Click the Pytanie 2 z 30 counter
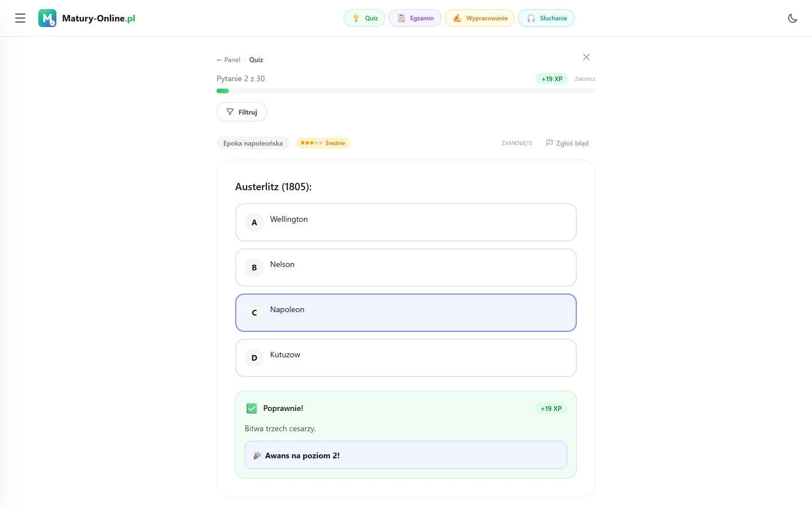This screenshot has height=508, width=812. click(x=241, y=78)
